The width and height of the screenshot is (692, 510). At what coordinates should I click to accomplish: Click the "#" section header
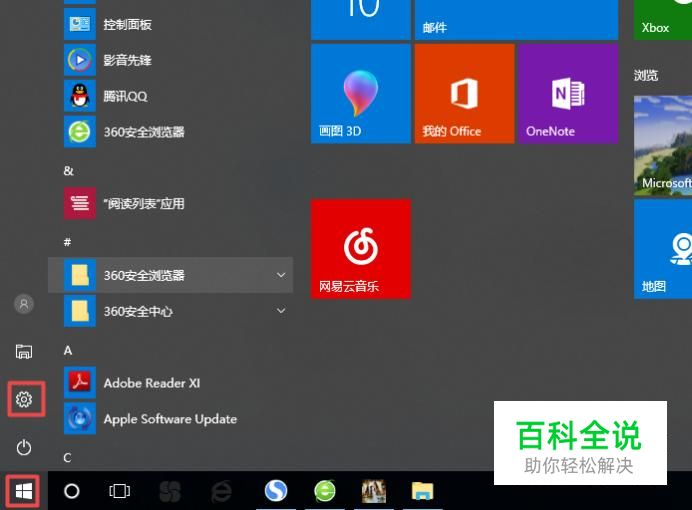pyautogui.click(x=67, y=242)
